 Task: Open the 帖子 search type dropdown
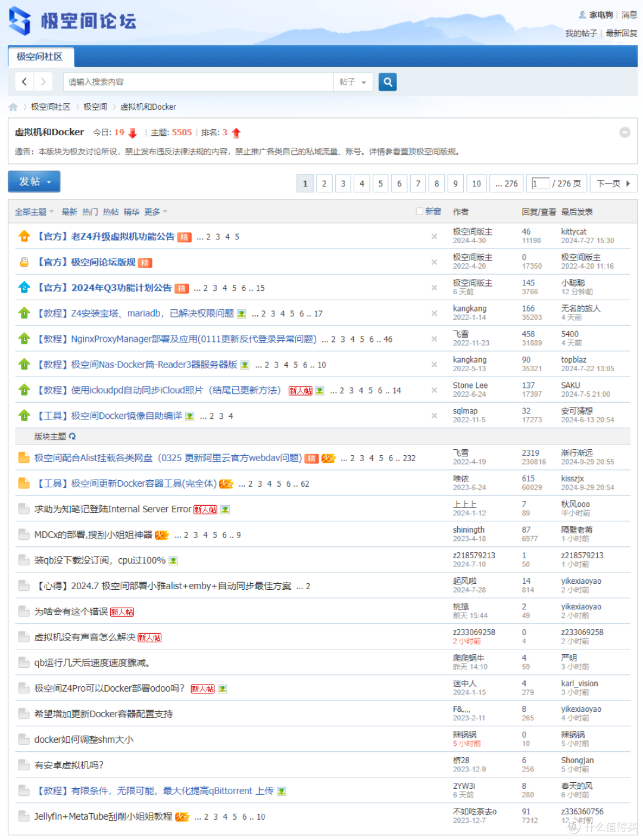353,82
